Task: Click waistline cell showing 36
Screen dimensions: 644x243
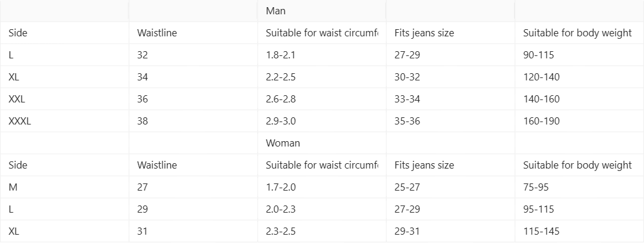Action: [x=143, y=99]
